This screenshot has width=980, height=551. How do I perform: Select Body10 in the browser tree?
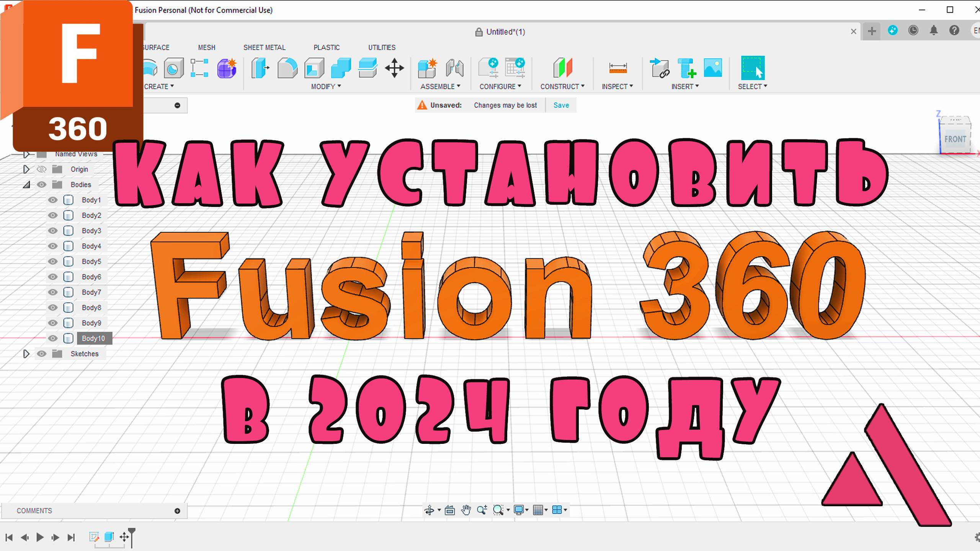(x=93, y=338)
